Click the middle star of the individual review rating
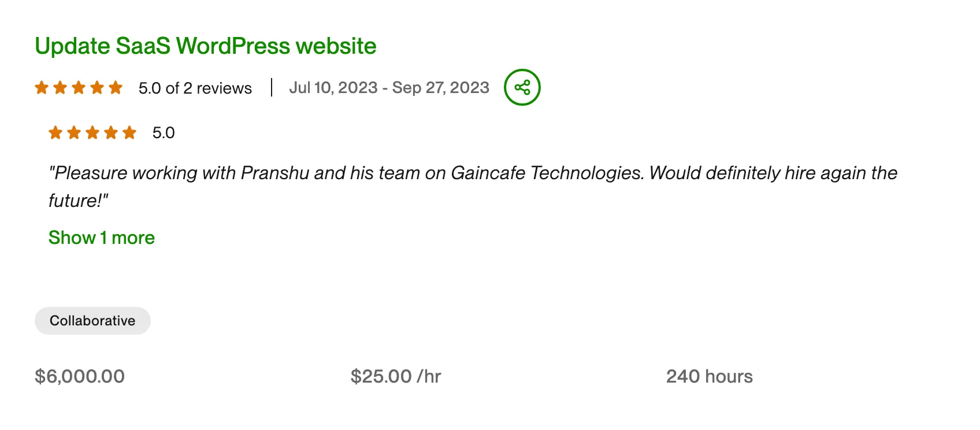The image size is (980, 430). coord(92,133)
